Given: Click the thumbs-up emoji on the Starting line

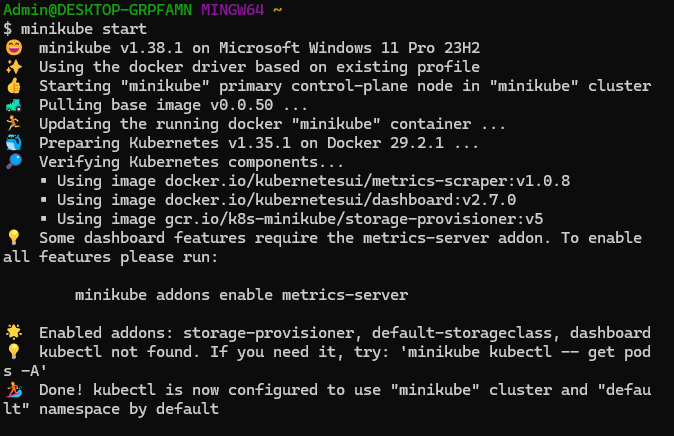Looking at the screenshot, I should (13, 86).
